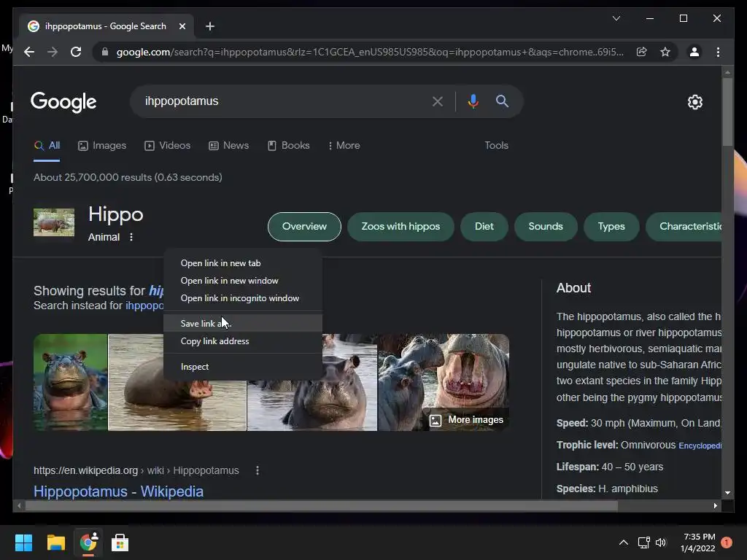Screen dimensions: 747x560
Task: Open the volume control in the tray
Action: click(x=661, y=542)
